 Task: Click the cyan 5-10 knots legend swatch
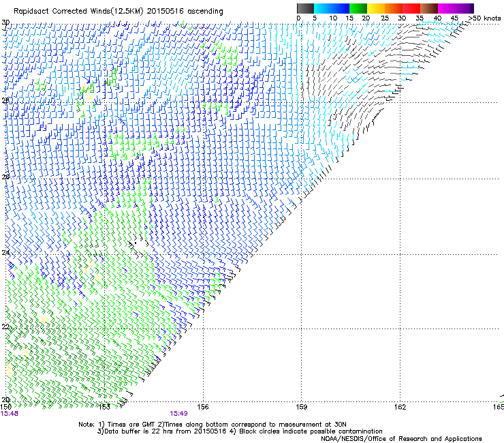pos(322,8)
